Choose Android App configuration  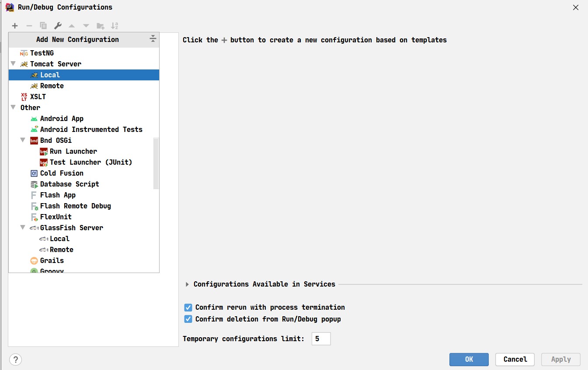(61, 118)
